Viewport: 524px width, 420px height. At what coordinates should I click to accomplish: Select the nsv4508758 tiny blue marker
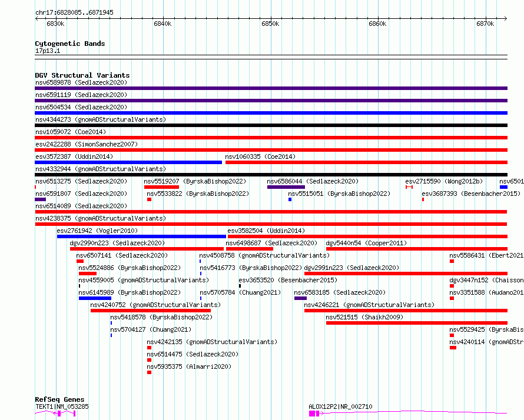pyautogui.click(x=200, y=261)
